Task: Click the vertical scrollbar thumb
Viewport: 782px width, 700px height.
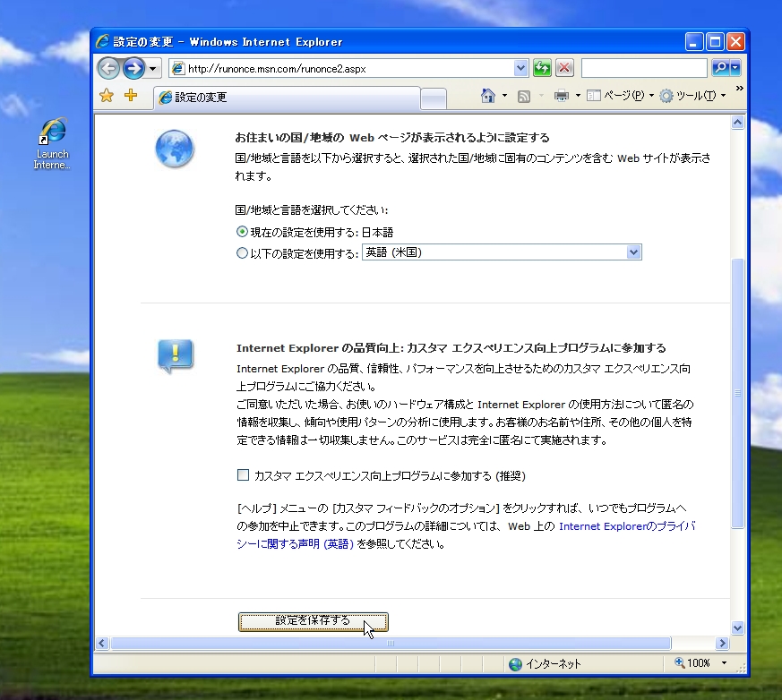Action: [737, 393]
